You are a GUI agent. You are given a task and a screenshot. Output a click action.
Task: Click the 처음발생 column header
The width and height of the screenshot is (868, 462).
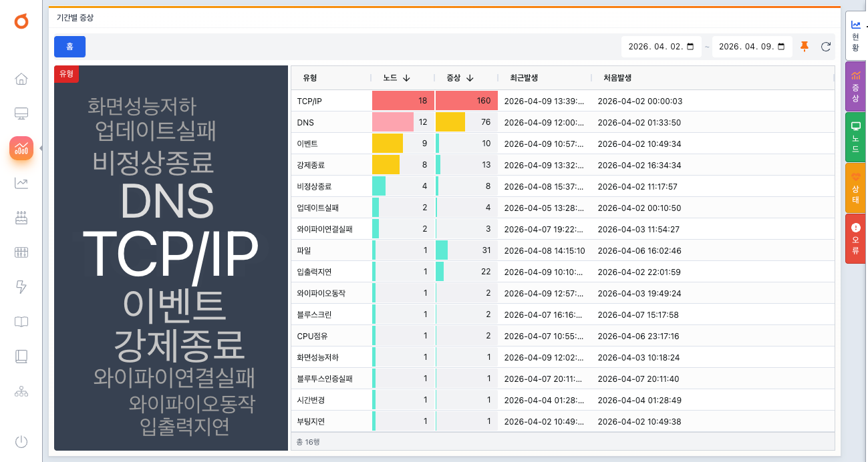click(713, 78)
